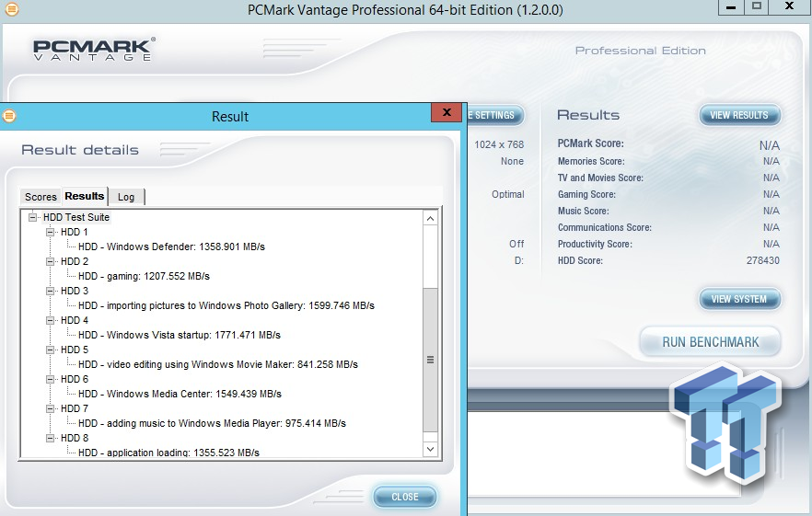Click the partially hidden SETTINGS button
This screenshot has width=812, height=516.
495,115
